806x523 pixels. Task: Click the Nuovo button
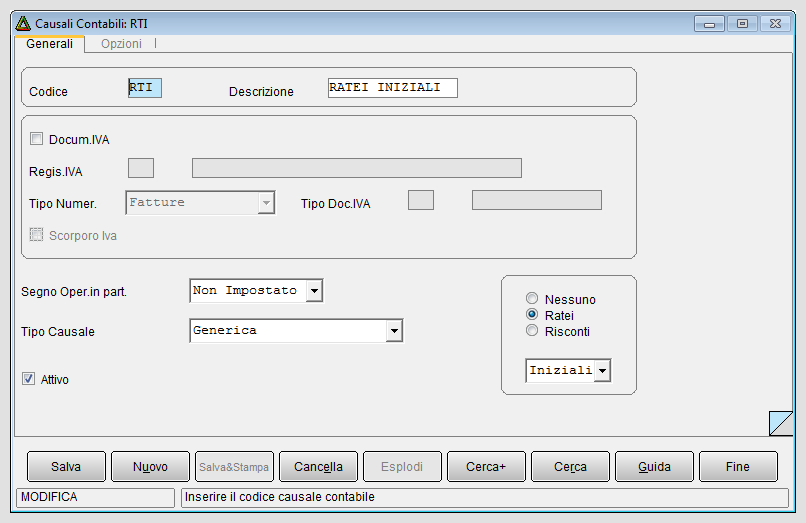[150, 466]
